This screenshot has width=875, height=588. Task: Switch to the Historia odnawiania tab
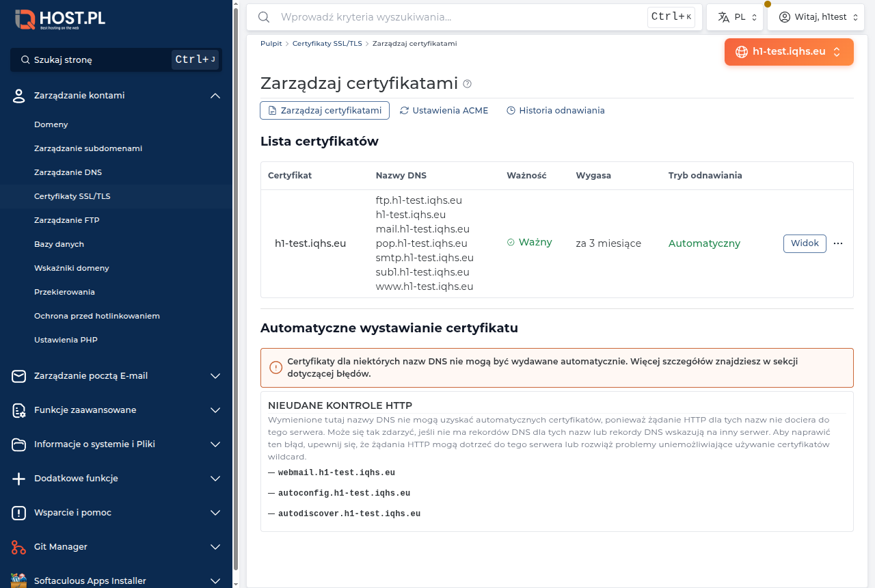556,110
